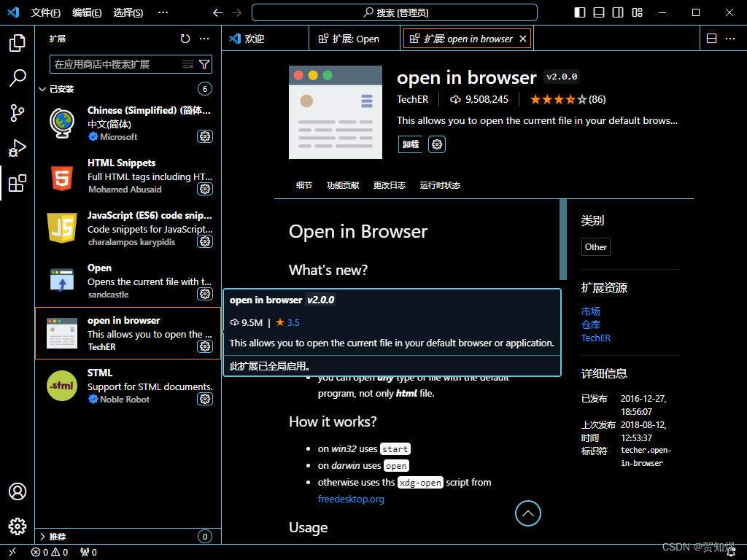Manage open in browser extension gear in list
The width and height of the screenshot is (747, 560).
205,346
